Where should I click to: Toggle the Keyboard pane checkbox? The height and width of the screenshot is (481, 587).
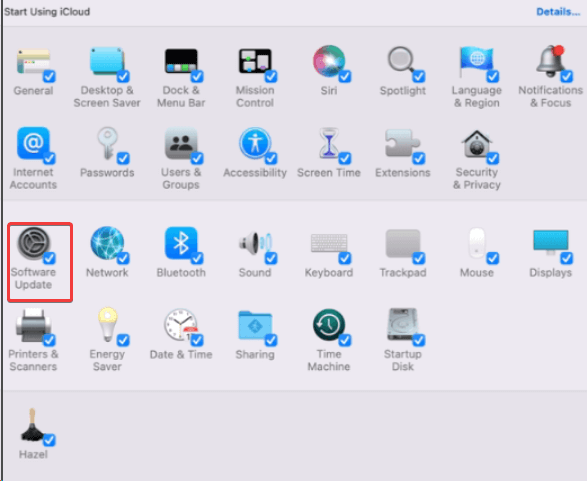[x=345, y=258]
